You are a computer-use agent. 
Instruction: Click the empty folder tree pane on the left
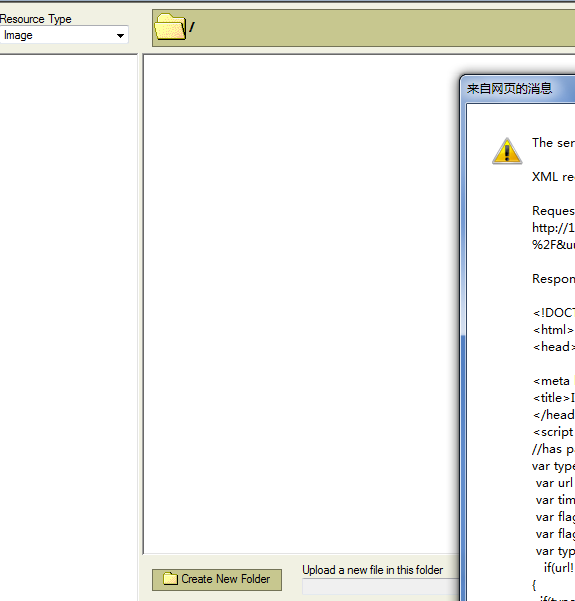[68, 326]
